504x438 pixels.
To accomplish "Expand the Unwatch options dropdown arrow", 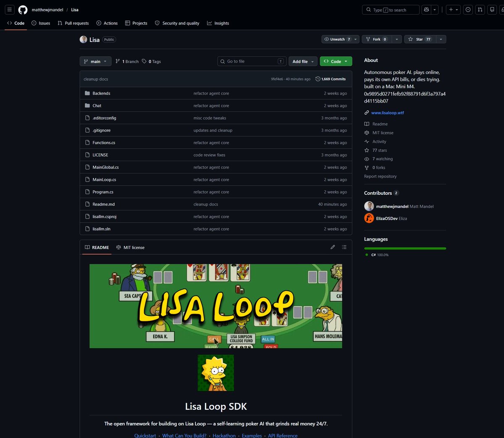I will [356, 39].
